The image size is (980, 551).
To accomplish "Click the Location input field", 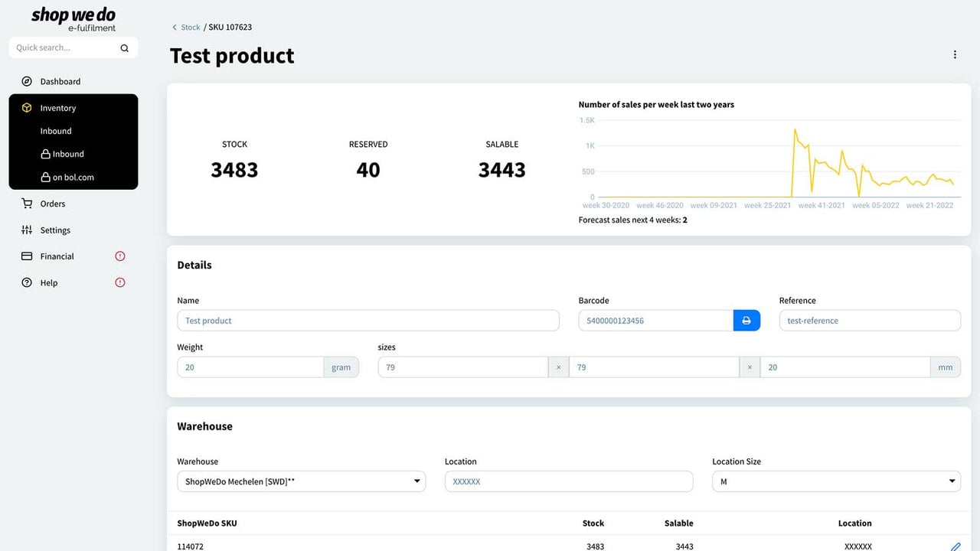I will [x=569, y=481].
